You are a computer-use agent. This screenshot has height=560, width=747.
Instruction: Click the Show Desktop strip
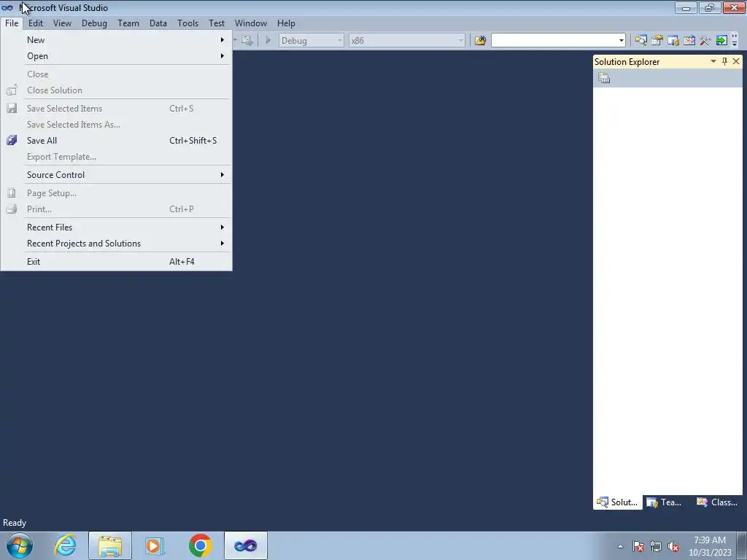click(743, 545)
